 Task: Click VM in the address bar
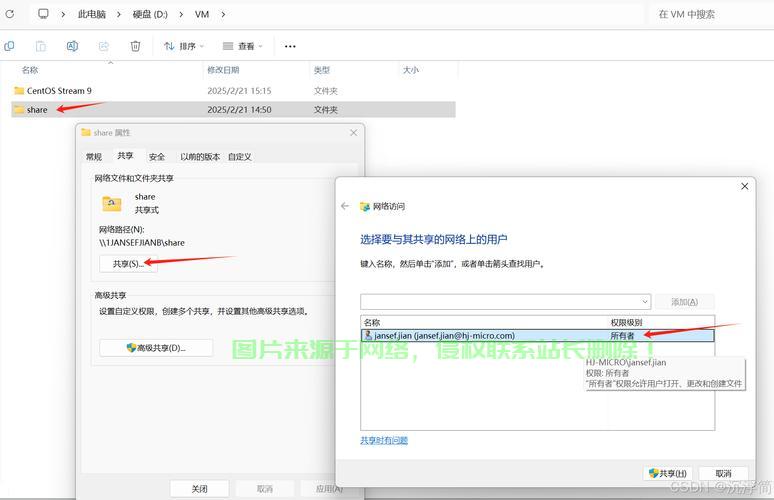[x=202, y=14]
